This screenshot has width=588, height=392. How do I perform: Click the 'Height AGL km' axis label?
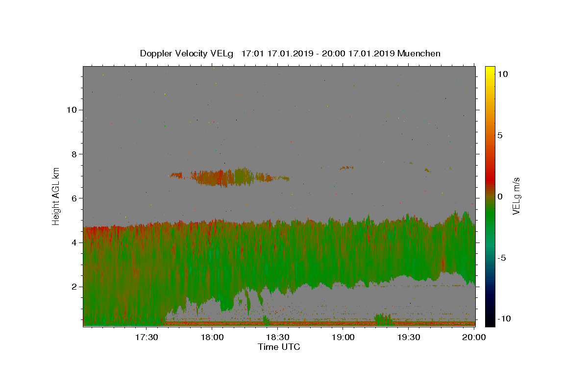pyautogui.click(x=56, y=196)
